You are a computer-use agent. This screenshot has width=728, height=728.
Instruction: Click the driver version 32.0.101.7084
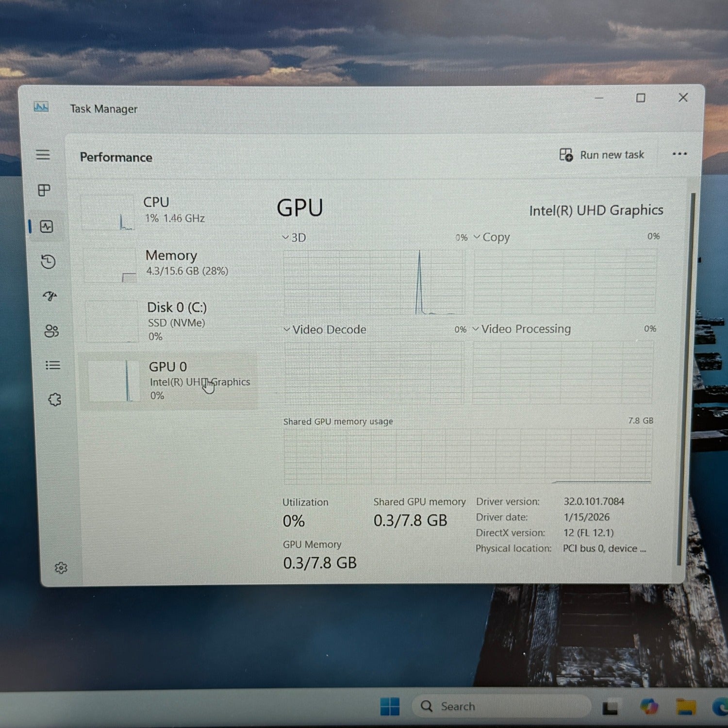click(594, 501)
